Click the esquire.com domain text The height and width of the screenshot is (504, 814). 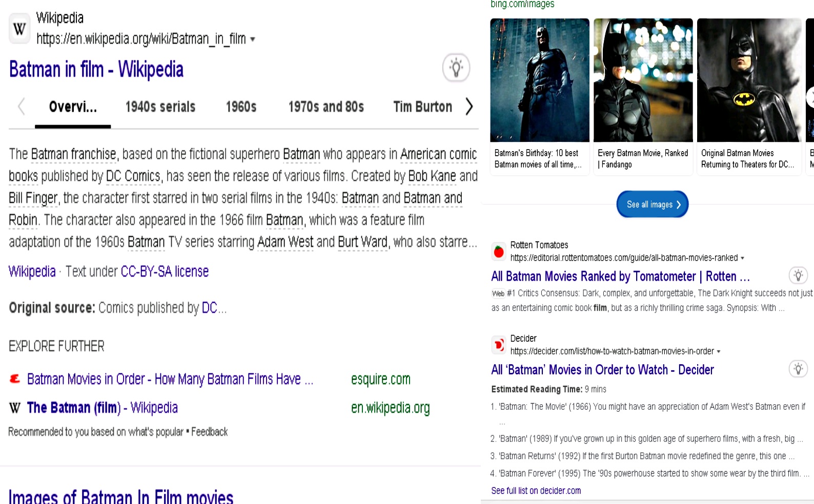[x=381, y=380]
